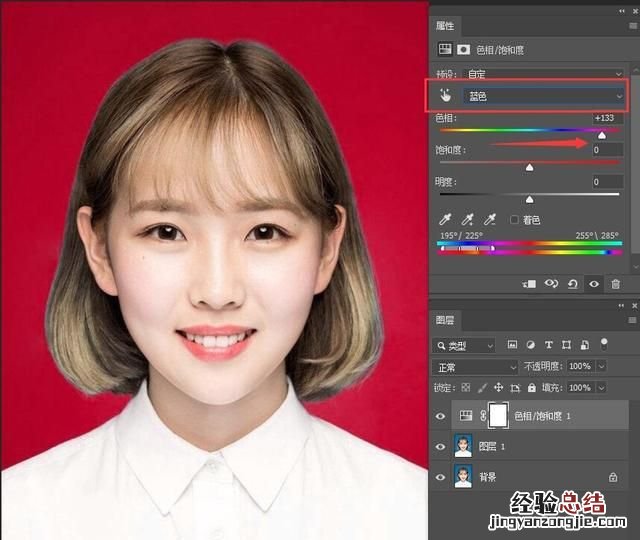
Task: Select the on-image targeted adjustment hand tool
Action: (x=446, y=96)
